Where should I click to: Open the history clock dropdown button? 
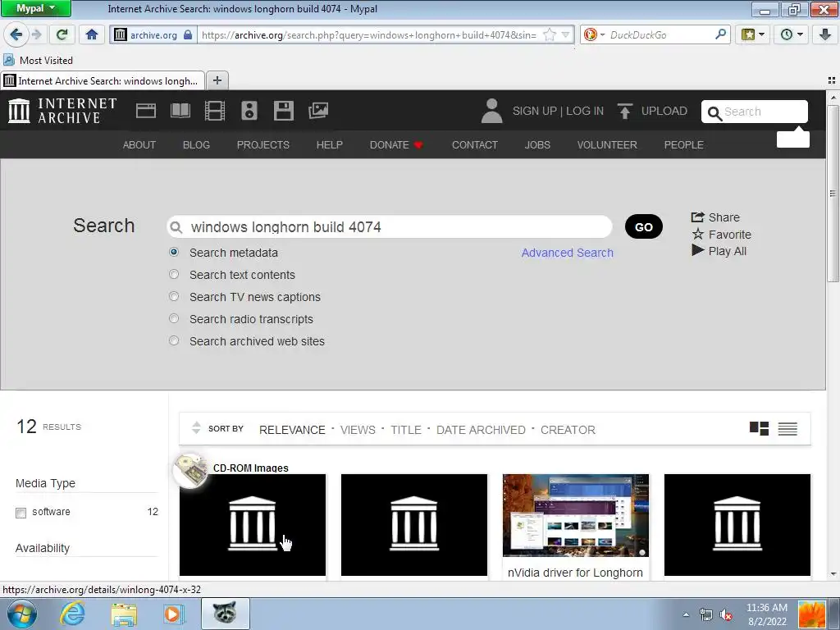pyautogui.click(x=792, y=34)
